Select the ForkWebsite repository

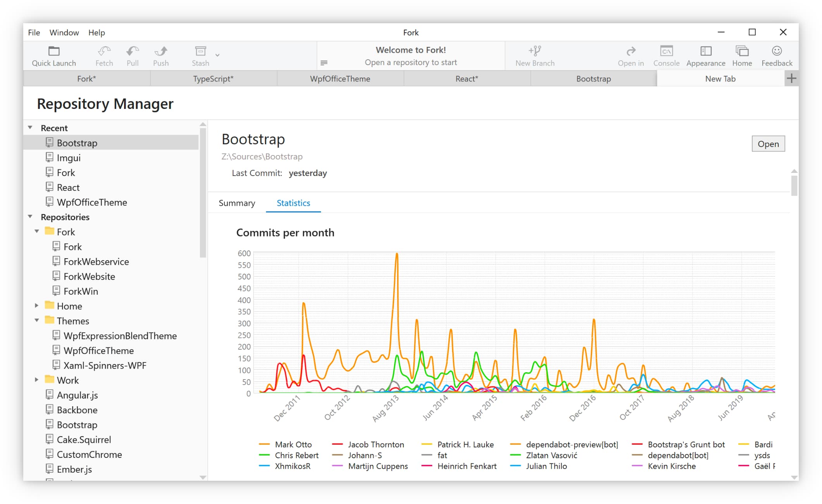tap(111, 276)
